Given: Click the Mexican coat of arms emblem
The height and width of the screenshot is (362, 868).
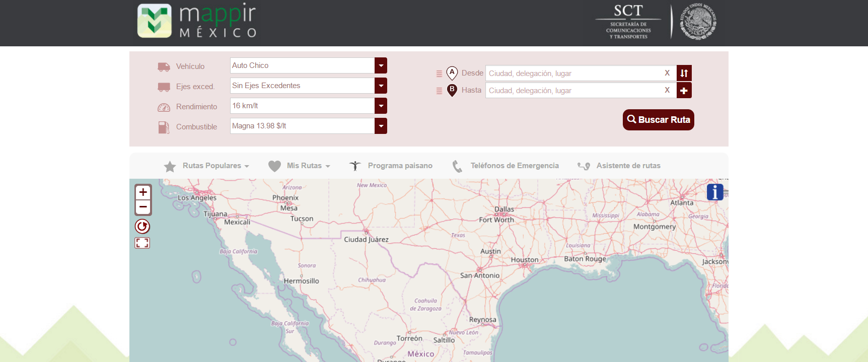Looking at the screenshot, I should [698, 22].
